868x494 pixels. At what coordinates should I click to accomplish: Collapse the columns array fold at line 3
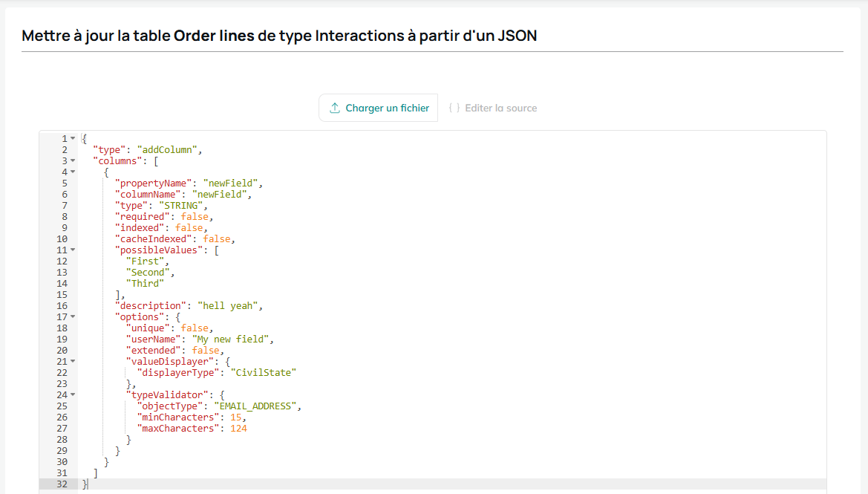tap(73, 160)
